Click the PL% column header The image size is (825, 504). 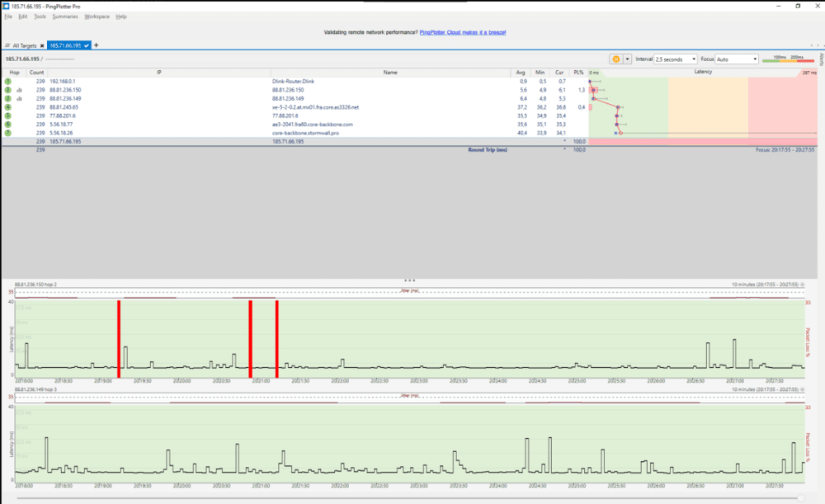pos(578,73)
